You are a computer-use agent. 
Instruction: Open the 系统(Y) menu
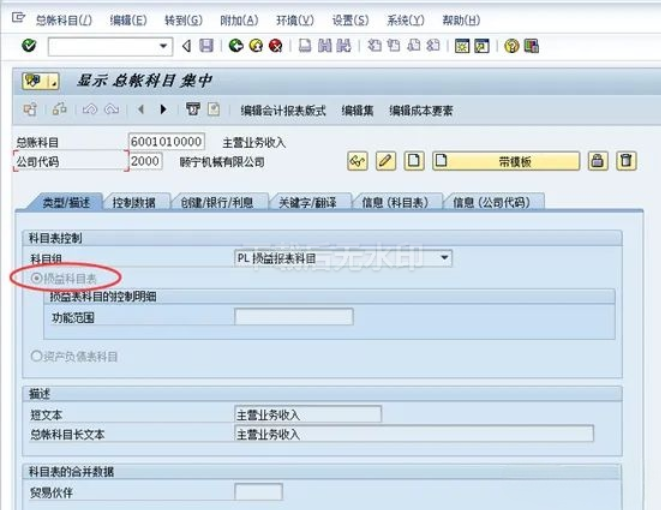[406, 20]
